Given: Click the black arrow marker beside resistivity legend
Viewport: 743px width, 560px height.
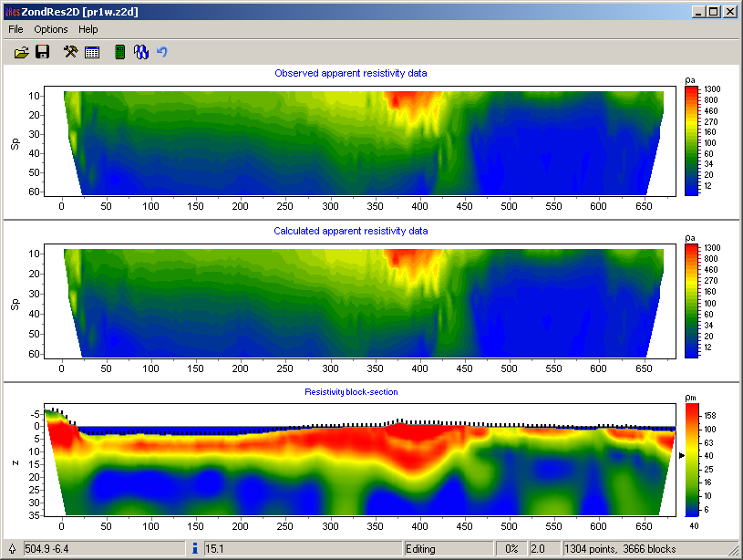Looking at the screenshot, I should pos(680,455).
